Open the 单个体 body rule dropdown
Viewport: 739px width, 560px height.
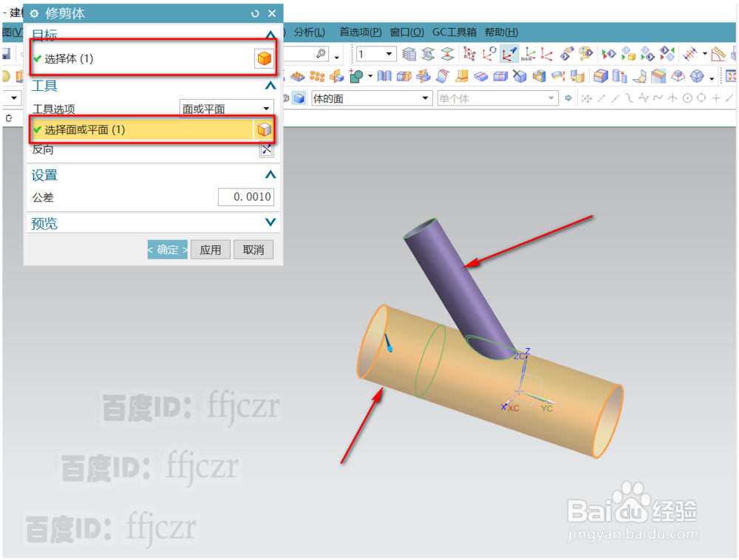click(497, 98)
